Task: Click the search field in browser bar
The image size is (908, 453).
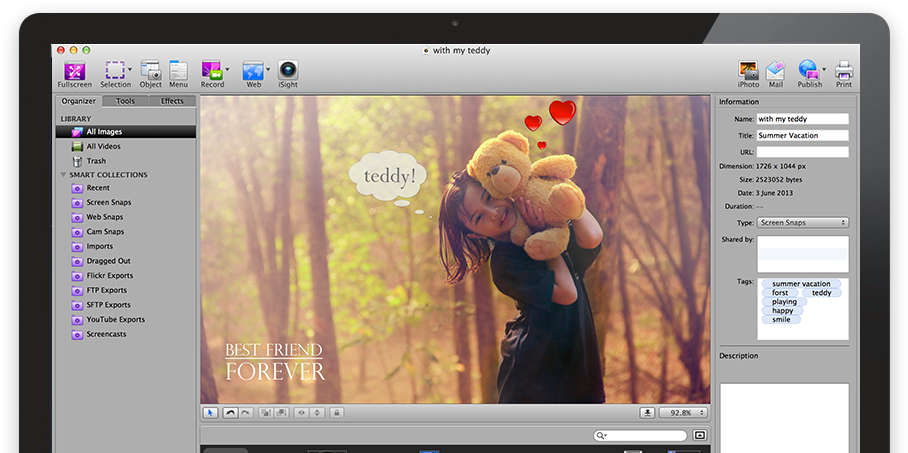Action: click(640, 436)
